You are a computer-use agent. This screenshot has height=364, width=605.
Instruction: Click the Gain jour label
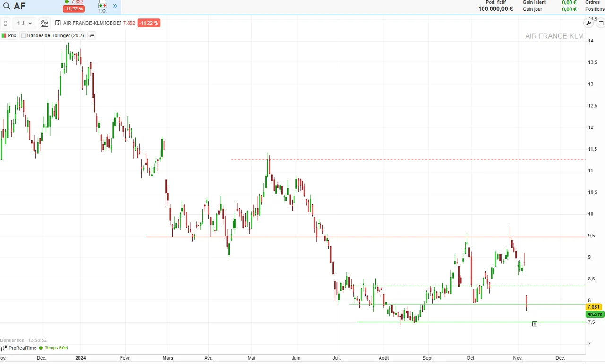point(532,9)
